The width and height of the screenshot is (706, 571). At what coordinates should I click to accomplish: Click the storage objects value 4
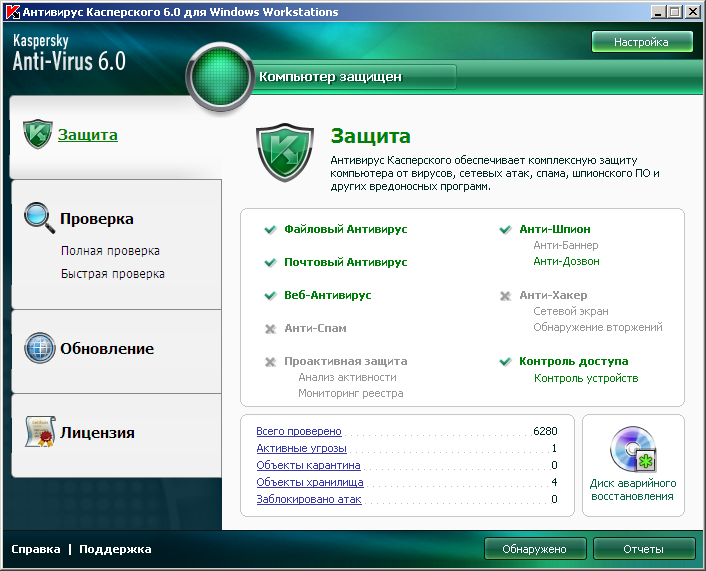pos(554,482)
